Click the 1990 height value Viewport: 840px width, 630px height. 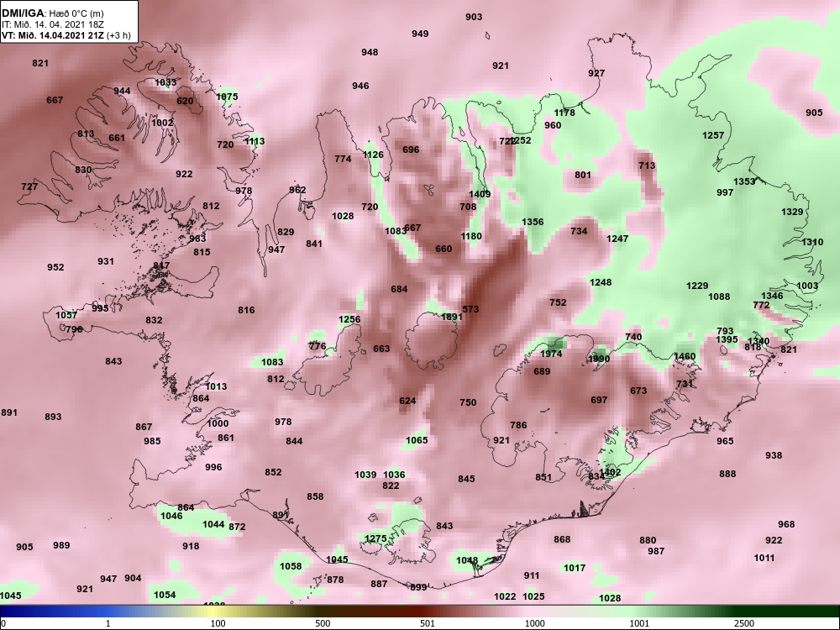pos(599,359)
